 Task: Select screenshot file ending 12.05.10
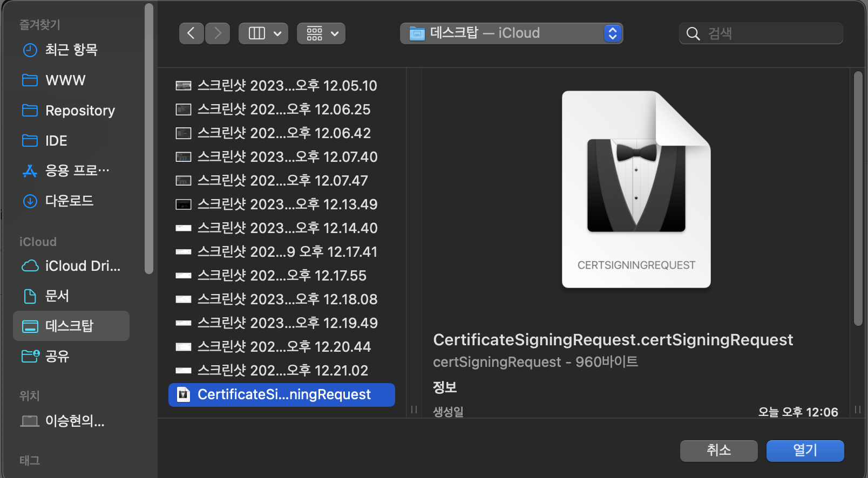(282, 86)
